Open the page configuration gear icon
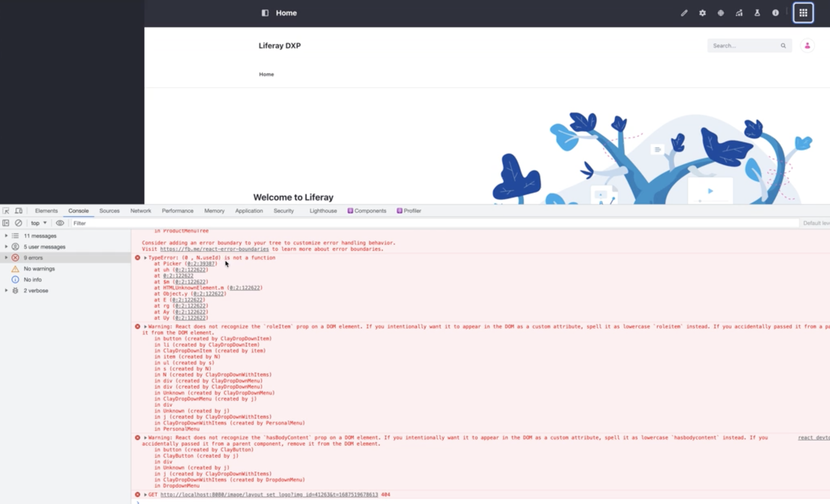 click(x=702, y=13)
